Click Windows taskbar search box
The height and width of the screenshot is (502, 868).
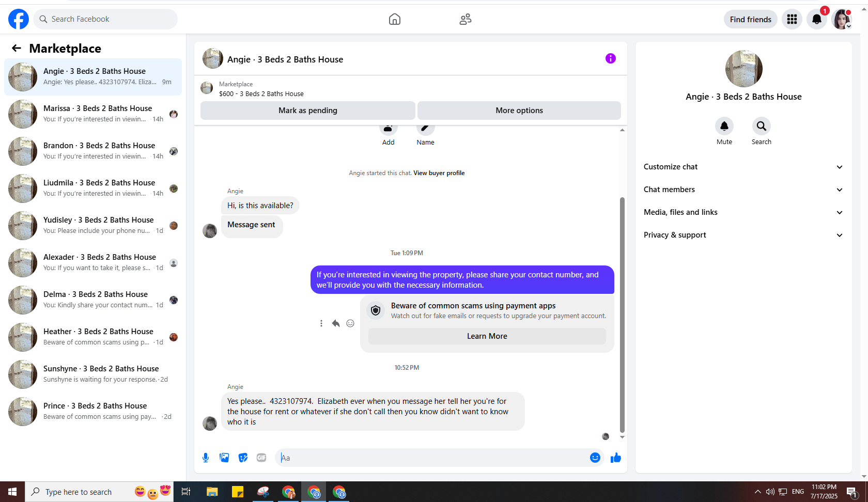[99, 492]
